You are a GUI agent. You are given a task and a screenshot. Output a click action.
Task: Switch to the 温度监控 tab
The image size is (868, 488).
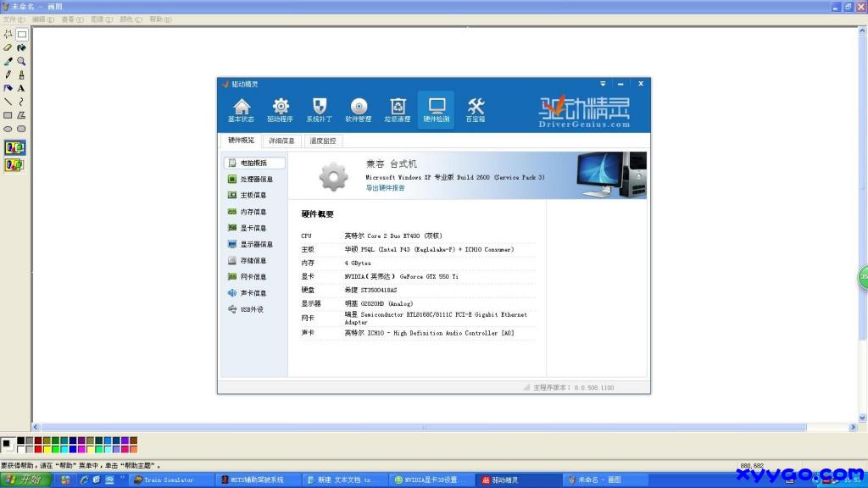(x=322, y=141)
